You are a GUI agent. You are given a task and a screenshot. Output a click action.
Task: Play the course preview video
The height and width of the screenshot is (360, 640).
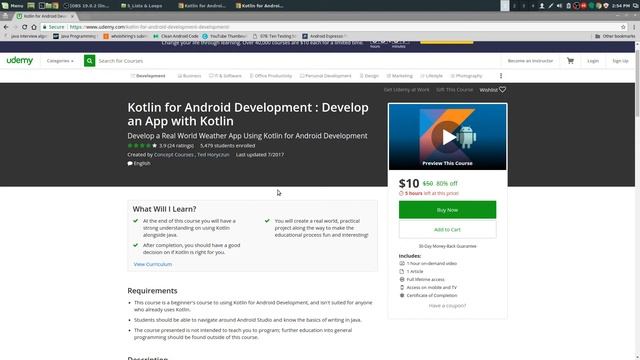[448, 137]
